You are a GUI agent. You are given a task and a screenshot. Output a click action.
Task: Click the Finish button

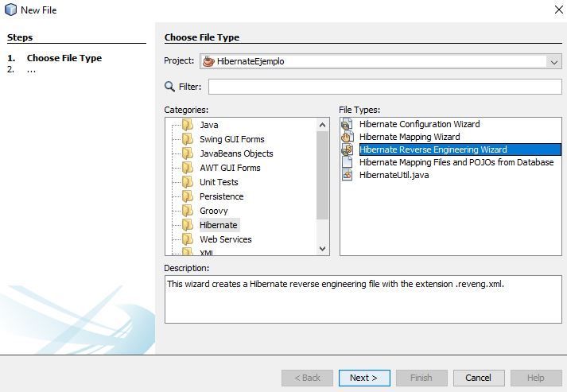click(421, 378)
